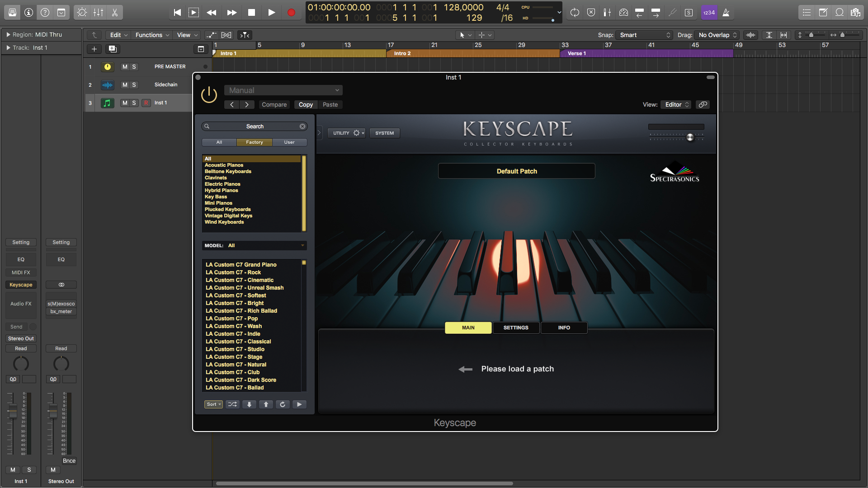Select LA Custom C7 - Cinematic patch
The width and height of the screenshot is (868, 488).
click(x=239, y=280)
